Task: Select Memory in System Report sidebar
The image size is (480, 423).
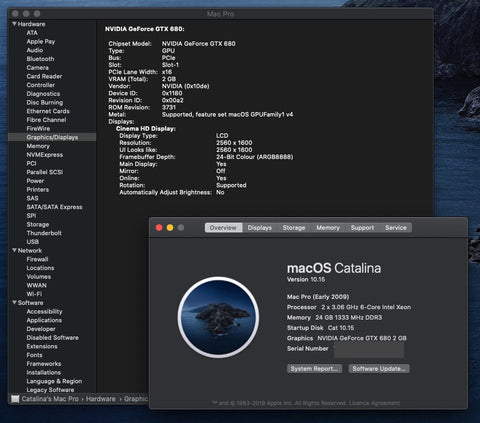Action: click(x=38, y=146)
